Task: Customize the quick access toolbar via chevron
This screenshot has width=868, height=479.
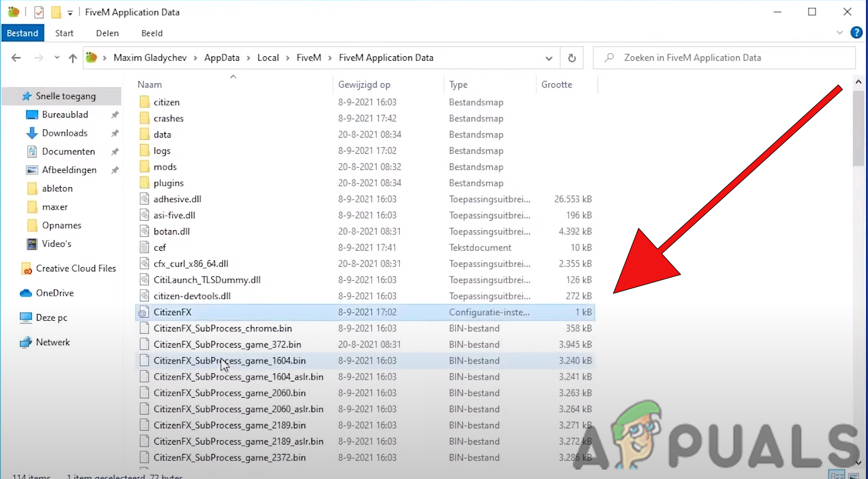Action: click(x=69, y=11)
